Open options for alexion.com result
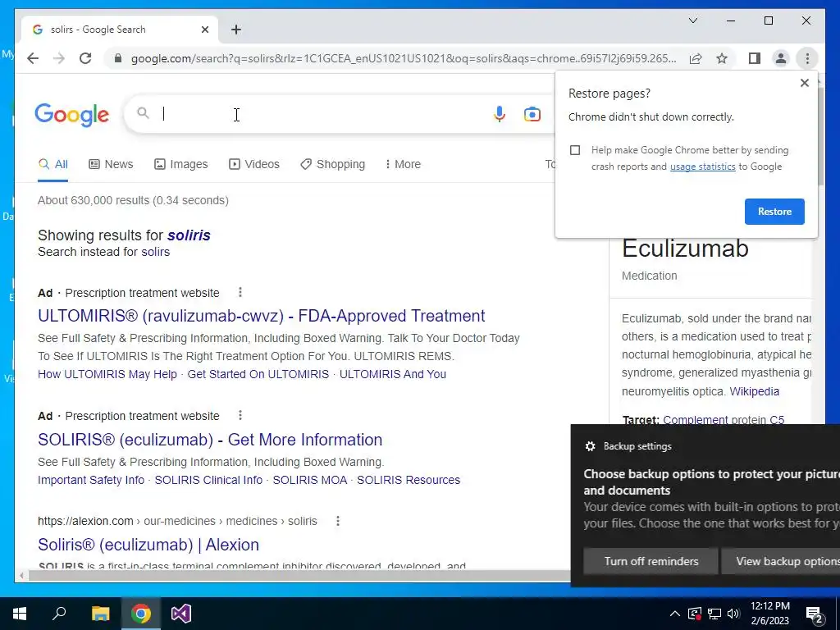This screenshot has height=630, width=840. tap(337, 521)
